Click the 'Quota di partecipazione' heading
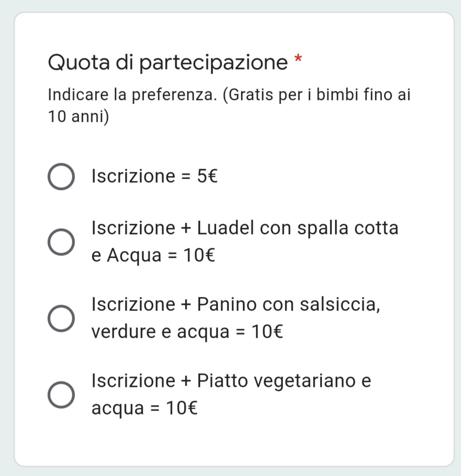461x476 pixels. [x=168, y=63]
